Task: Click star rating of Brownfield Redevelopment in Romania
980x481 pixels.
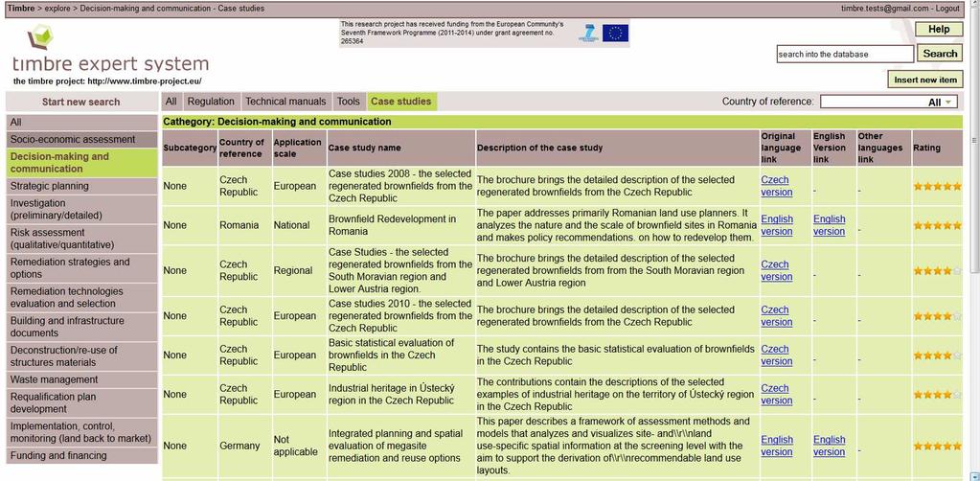Action: click(x=937, y=225)
